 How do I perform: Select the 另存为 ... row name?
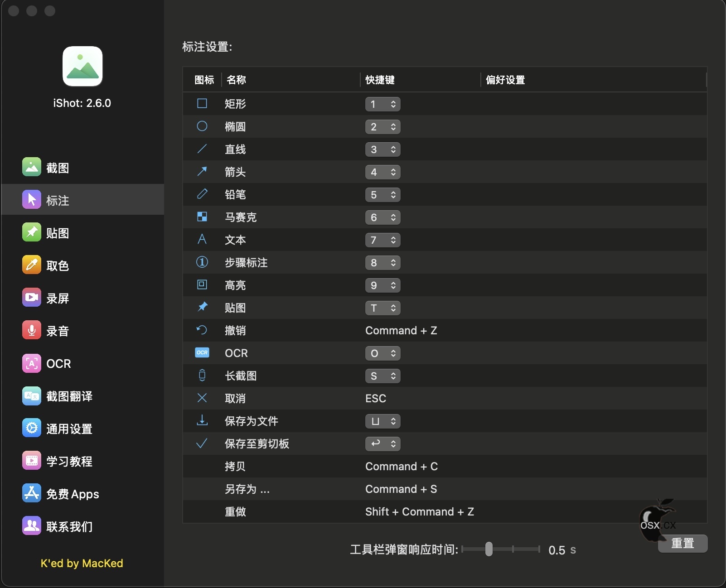point(247,489)
